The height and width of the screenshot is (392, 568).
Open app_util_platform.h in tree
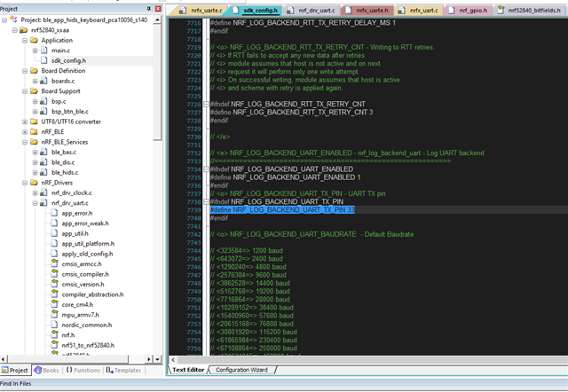88,244
